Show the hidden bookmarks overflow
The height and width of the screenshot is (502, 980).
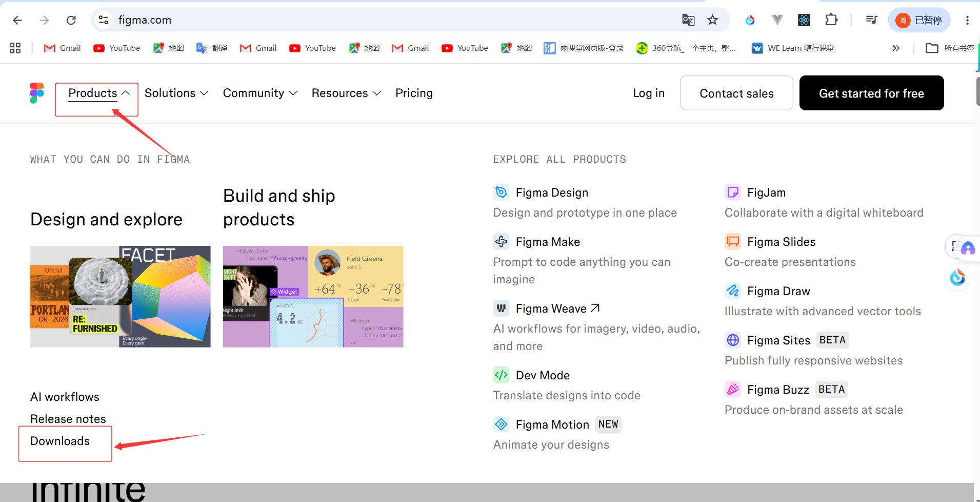[x=896, y=48]
